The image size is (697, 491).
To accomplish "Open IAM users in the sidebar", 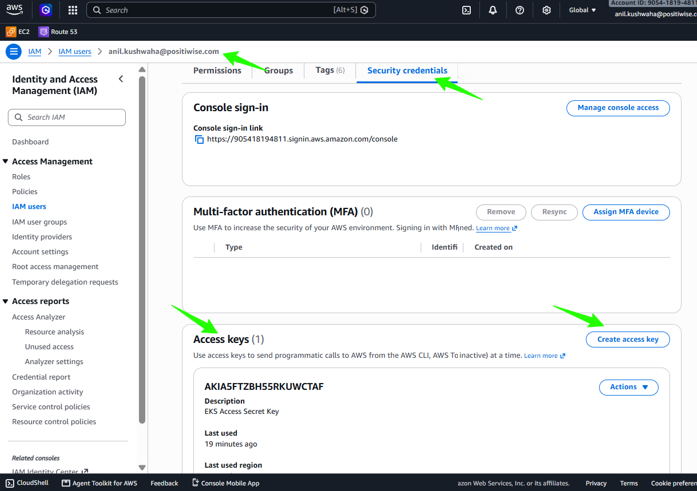I will [x=29, y=207].
